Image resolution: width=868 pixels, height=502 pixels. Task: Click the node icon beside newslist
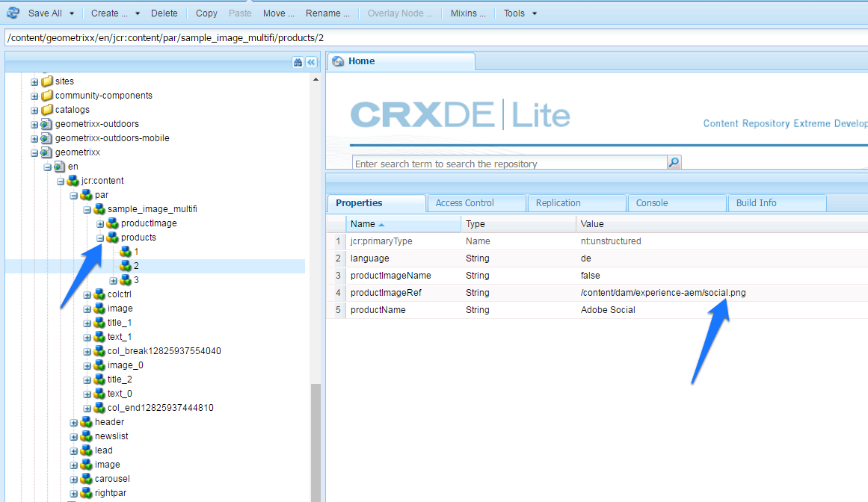86,436
